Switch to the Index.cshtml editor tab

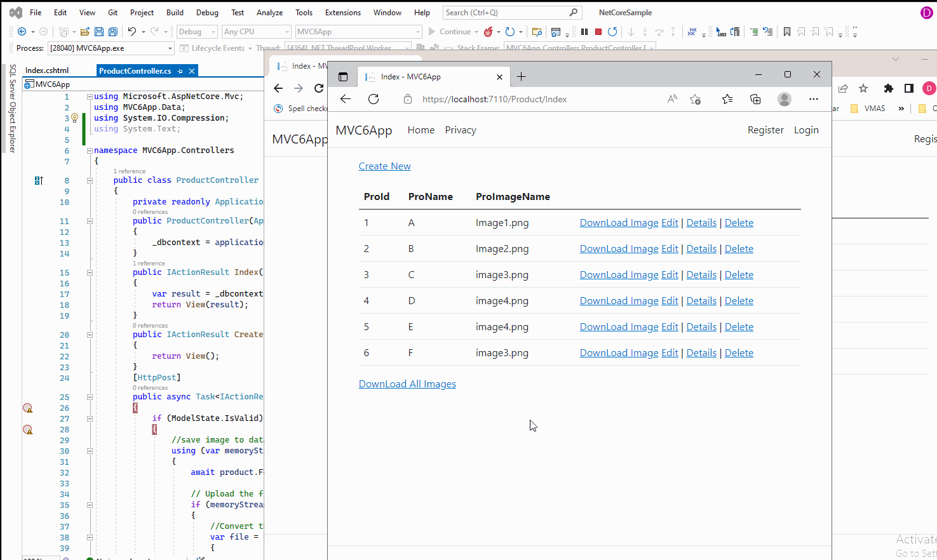tap(47, 70)
